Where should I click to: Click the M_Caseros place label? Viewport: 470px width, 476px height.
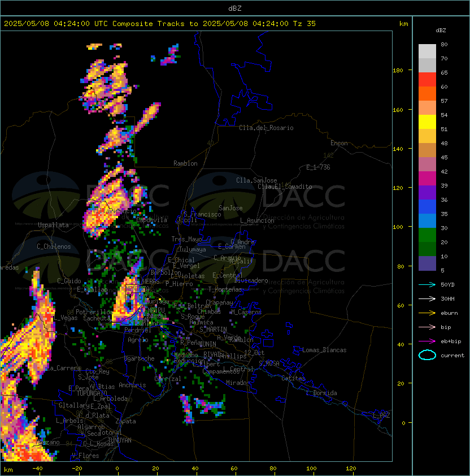tap(246, 312)
